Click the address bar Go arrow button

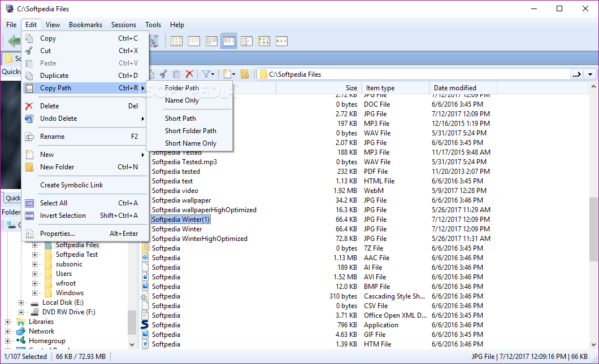click(x=577, y=74)
